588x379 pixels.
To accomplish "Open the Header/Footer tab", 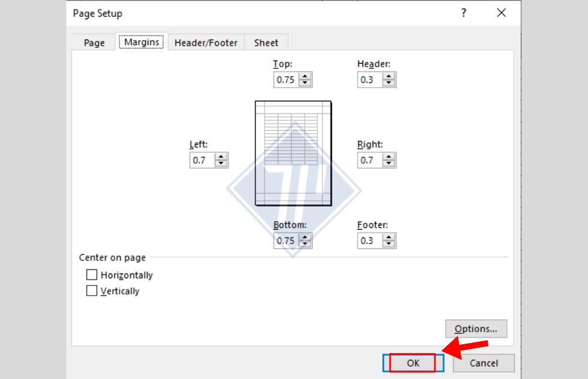I will tap(205, 43).
